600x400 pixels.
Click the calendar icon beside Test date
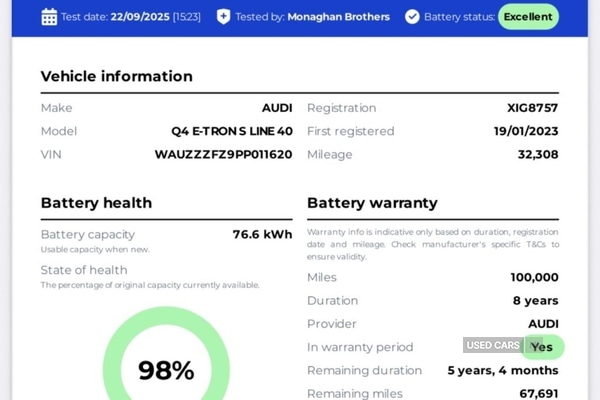tap(49, 17)
